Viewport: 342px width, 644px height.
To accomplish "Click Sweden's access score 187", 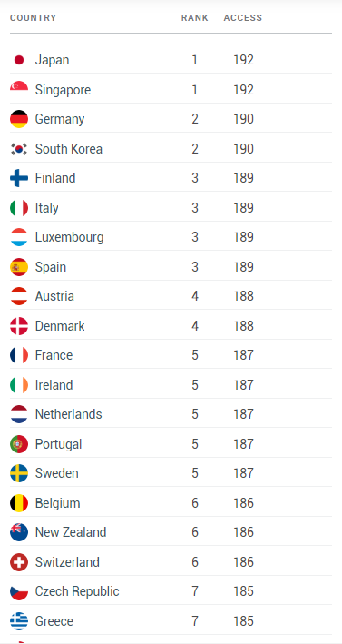I will click(x=244, y=473).
